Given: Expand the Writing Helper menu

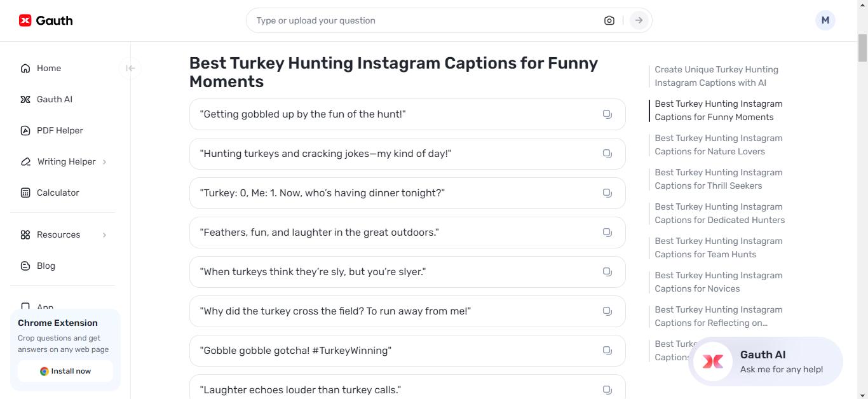Looking at the screenshot, I should [x=65, y=161].
